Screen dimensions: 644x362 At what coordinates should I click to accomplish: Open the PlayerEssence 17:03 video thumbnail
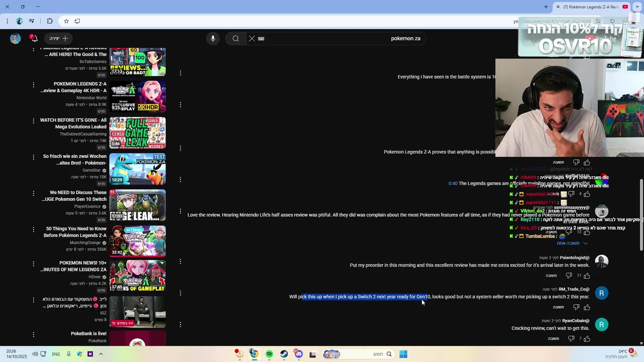[137, 205]
